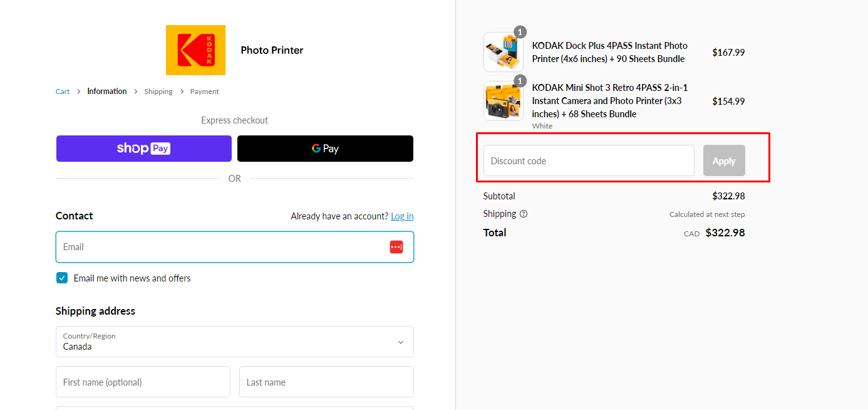Viewport: 868px width, 410px height.
Task: Open the Dock Plus printer thumbnail
Action: pyautogui.click(x=503, y=53)
